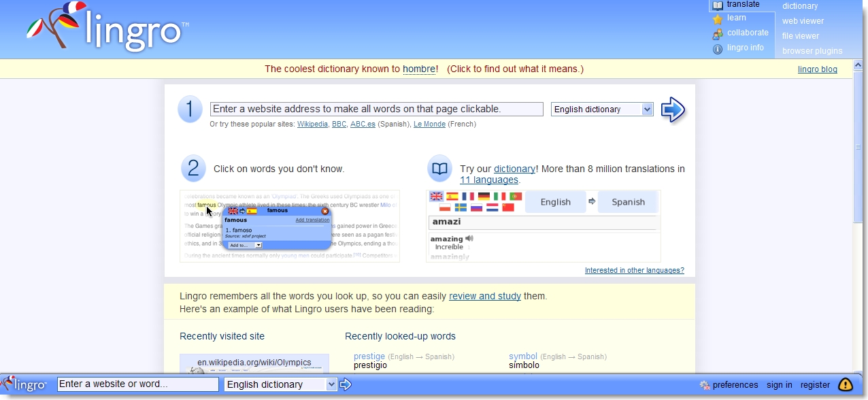
Task: Select the Polish flag in dictionary widget
Action: 445,207
